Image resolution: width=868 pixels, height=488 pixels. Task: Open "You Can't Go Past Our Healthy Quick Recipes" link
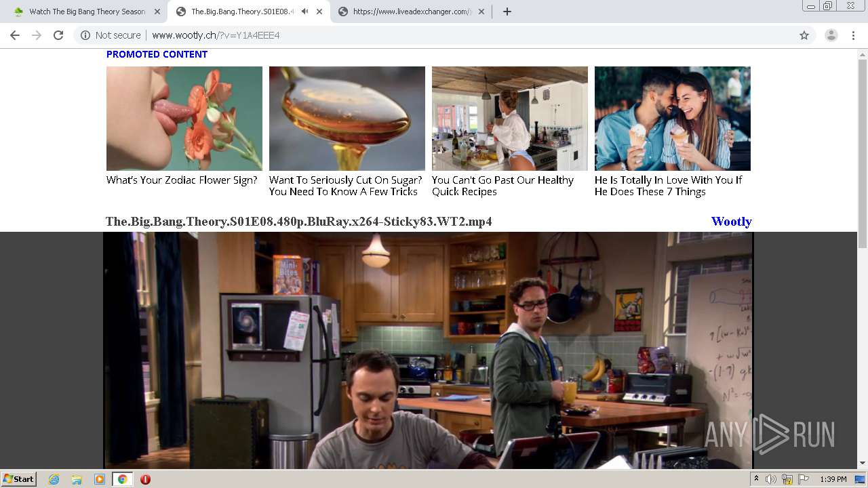(502, 186)
